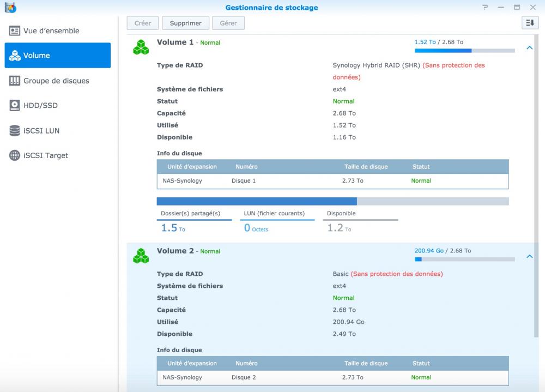
Task: Select the Disque 1 row in disk table
Action: click(332, 181)
